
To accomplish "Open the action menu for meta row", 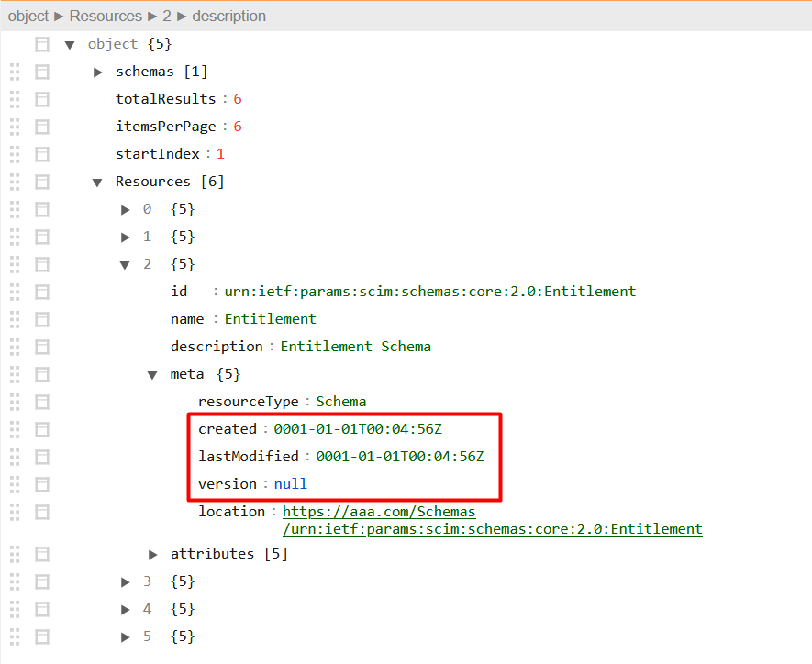I will (x=42, y=375).
